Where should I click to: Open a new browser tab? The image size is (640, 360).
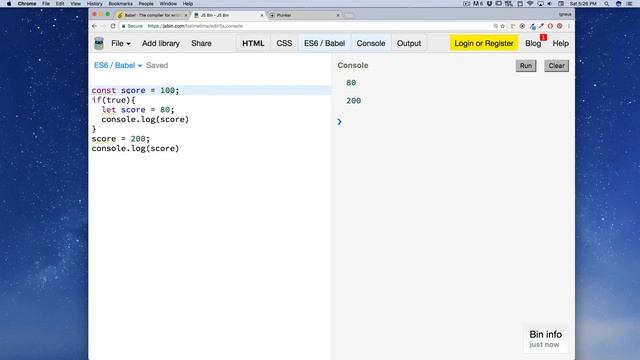[x=349, y=16]
